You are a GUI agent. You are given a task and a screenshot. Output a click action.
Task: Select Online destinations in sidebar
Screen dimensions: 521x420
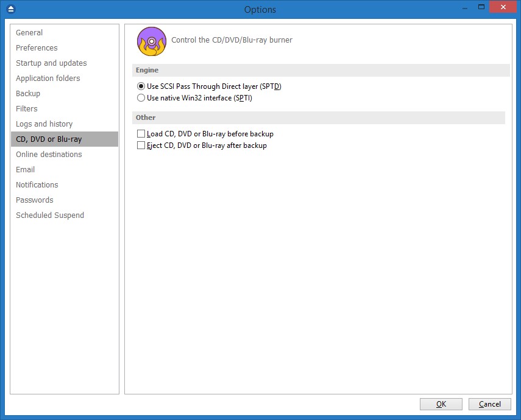click(49, 155)
